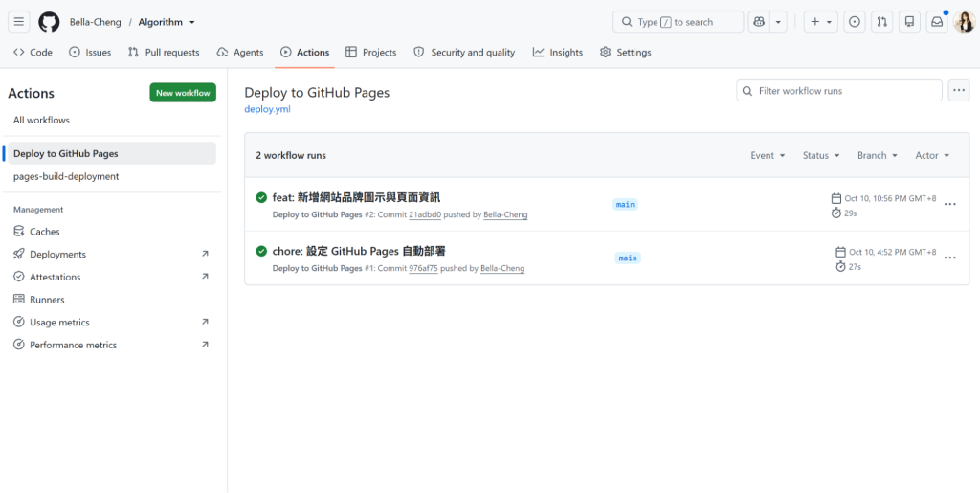Image resolution: width=980 pixels, height=493 pixels.
Task: Open the Event filter dropdown
Action: pyautogui.click(x=768, y=156)
